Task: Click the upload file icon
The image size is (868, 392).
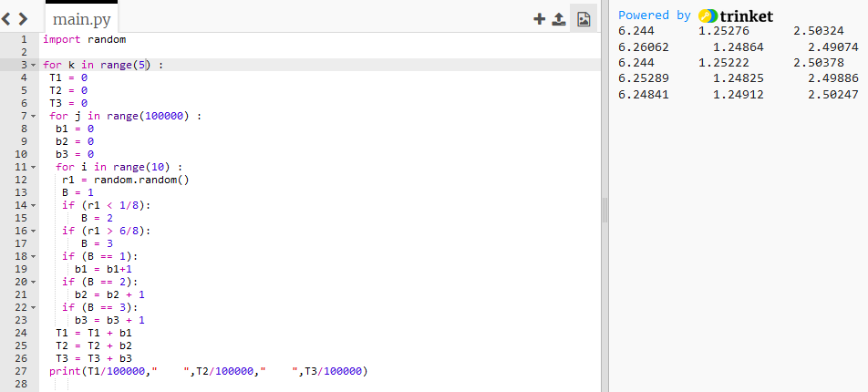Action: [560, 18]
